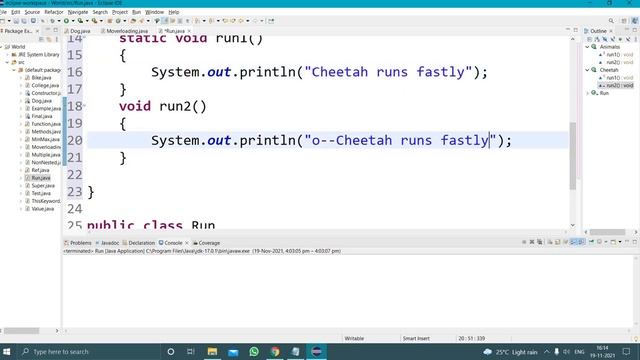Open Dog.java in Package Explorer
640x360 pixels.
coord(41,101)
